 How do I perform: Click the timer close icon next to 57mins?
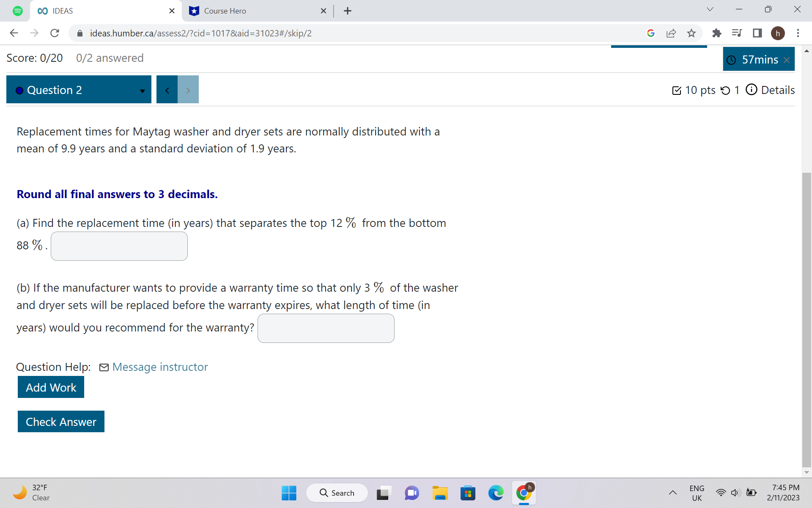(787, 60)
